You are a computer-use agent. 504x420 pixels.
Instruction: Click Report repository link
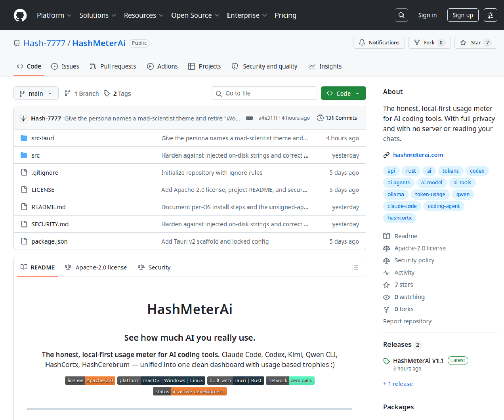click(407, 321)
